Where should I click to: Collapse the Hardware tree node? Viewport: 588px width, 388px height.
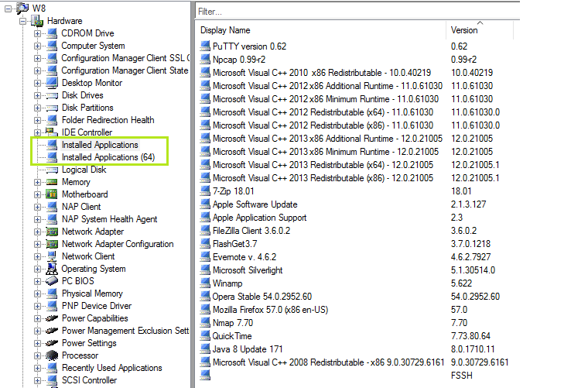tap(23, 22)
